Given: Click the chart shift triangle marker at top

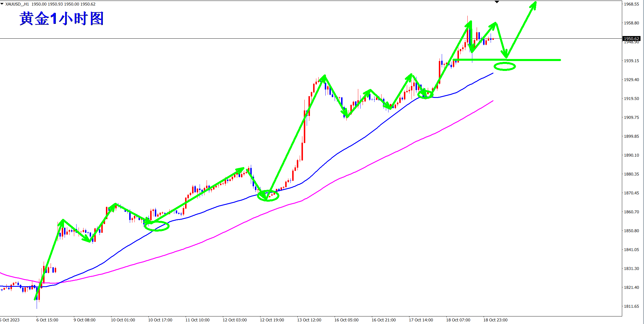Looking at the screenshot, I should pos(497,2).
